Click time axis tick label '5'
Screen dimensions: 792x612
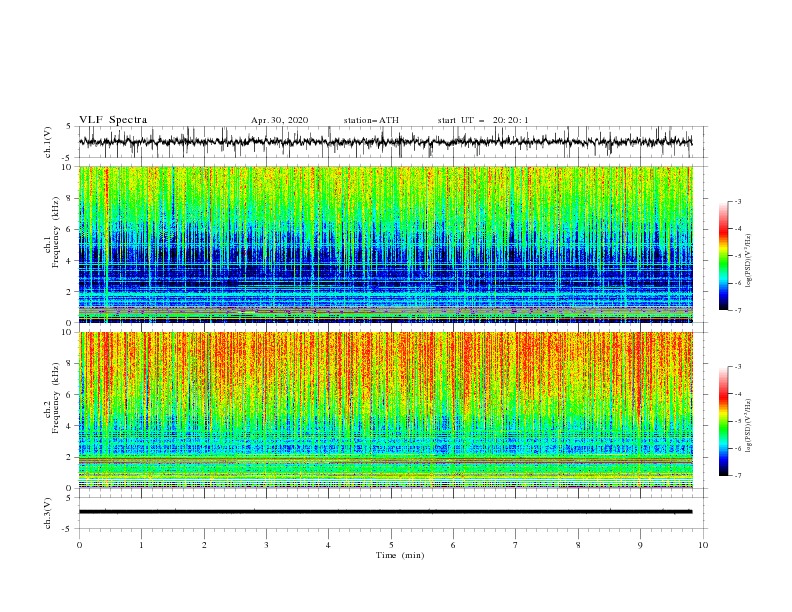(x=391, y=545)
